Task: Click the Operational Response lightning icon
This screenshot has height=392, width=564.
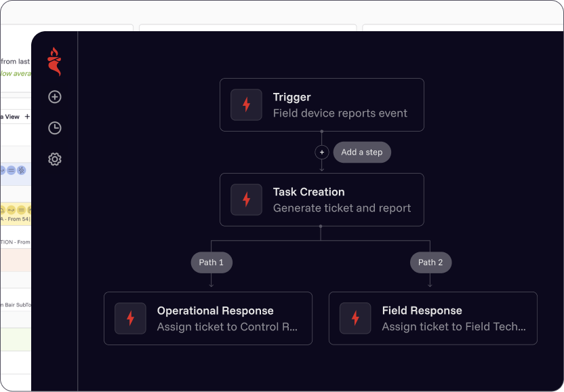Action: coord(130,318)
